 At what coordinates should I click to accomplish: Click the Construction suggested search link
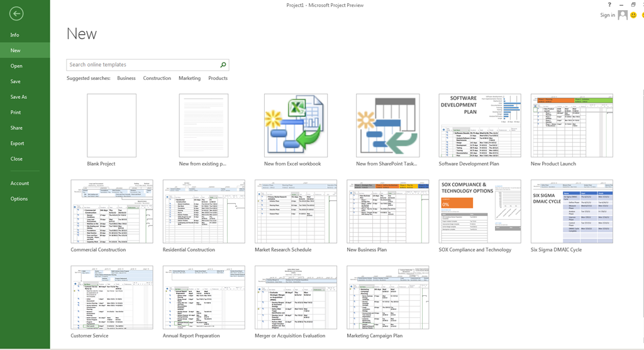[x=157, y=78]
